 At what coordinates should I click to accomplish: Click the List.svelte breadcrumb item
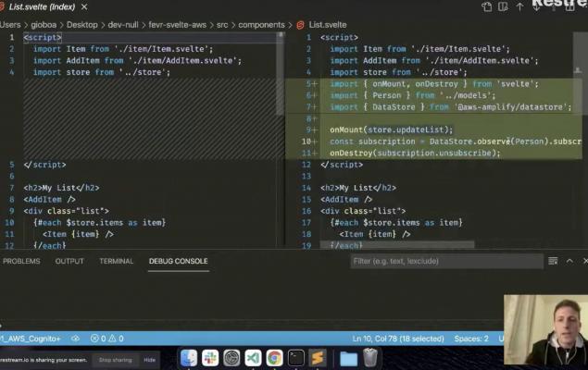pos(328,25)
